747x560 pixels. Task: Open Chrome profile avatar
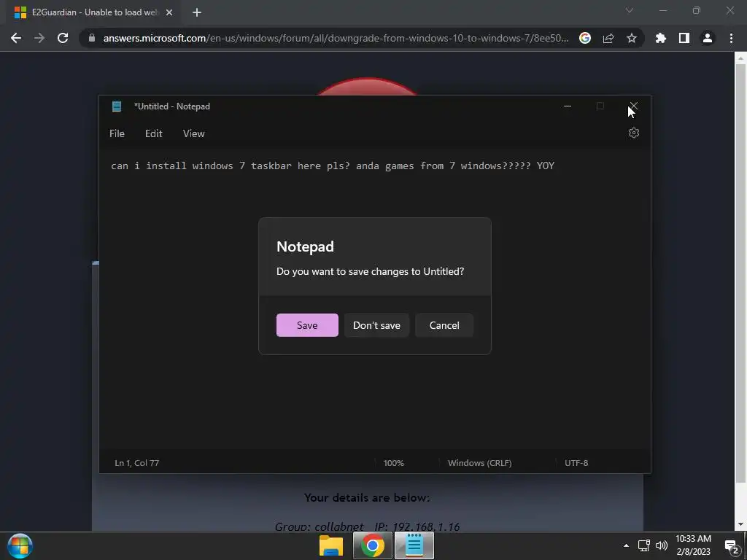[x=708, y=38]
